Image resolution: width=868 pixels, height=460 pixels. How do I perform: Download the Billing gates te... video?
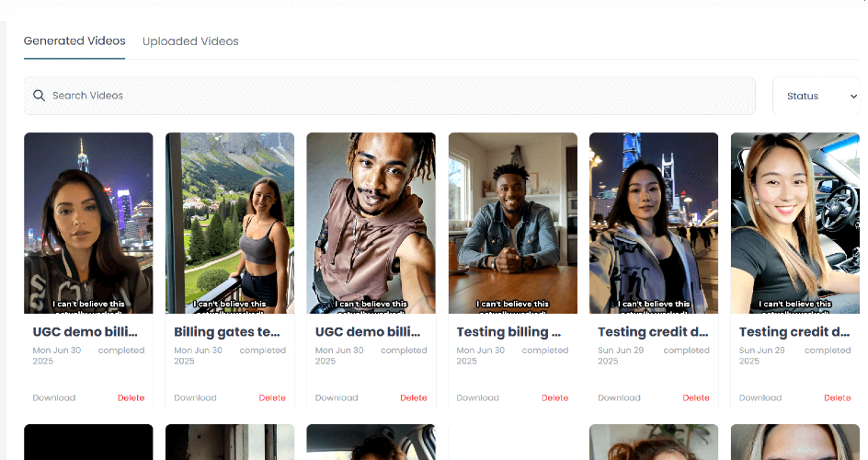point(195,397)
